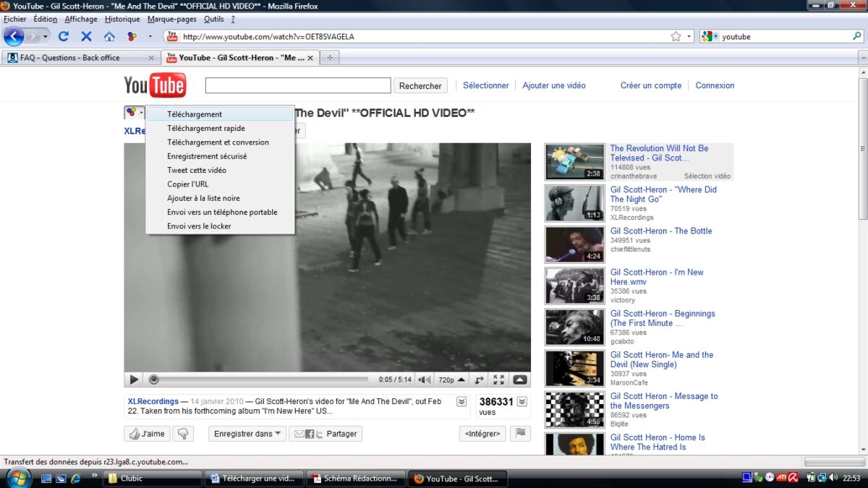Bookmark the page with the star icon
This screenshot has width=868, height=488.
coord(676,36)
